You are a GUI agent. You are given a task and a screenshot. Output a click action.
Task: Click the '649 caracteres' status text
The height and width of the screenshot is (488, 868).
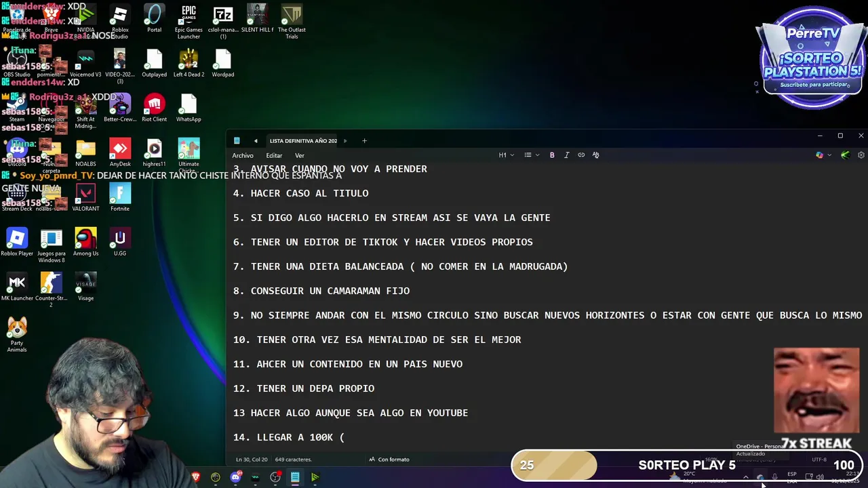point(293,460)
